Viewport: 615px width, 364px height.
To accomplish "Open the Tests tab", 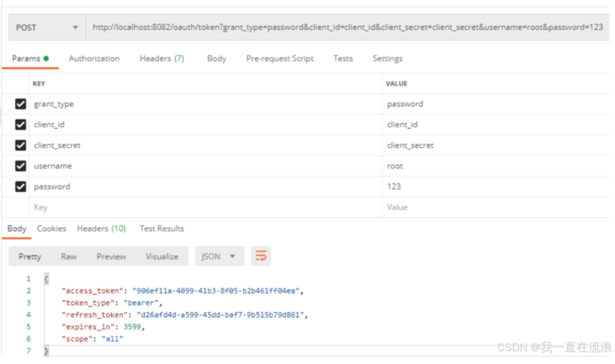I will click(x=343, y=58).
